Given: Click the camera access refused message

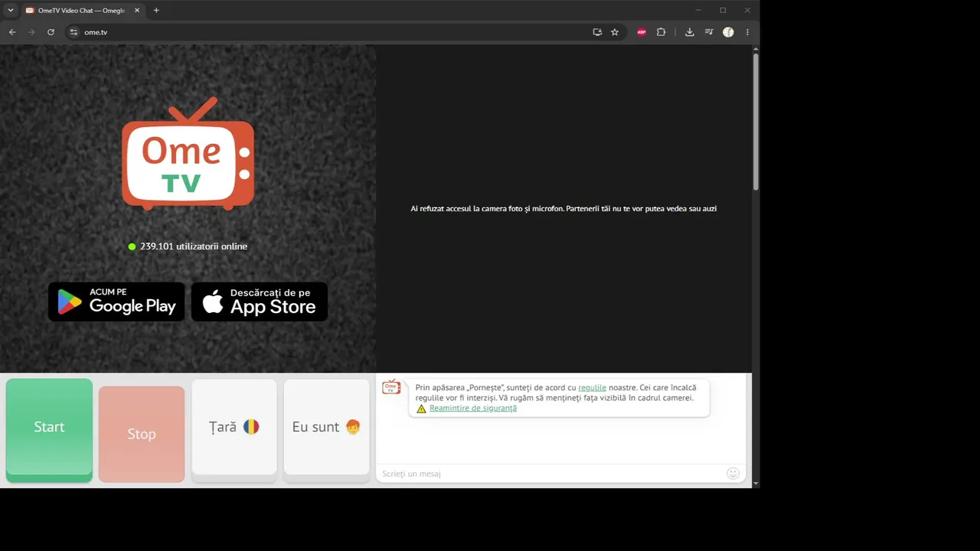Looking at the screenshot, I should coord(563,208).
